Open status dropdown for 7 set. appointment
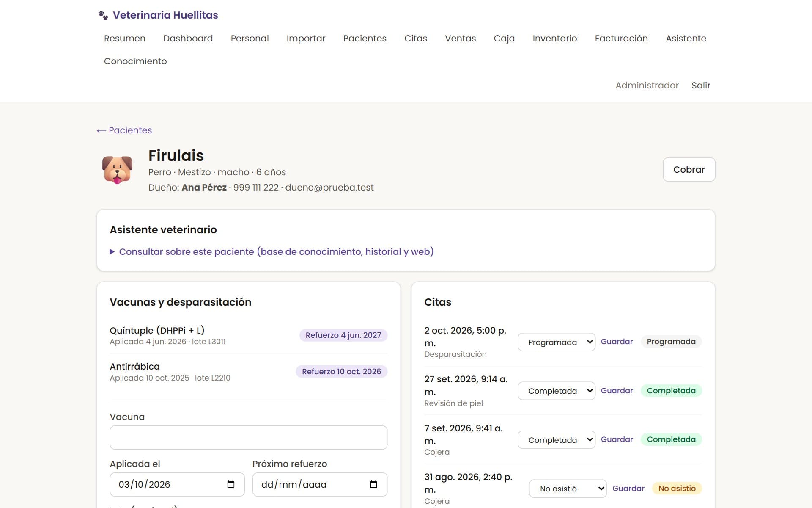 point(556,440)
